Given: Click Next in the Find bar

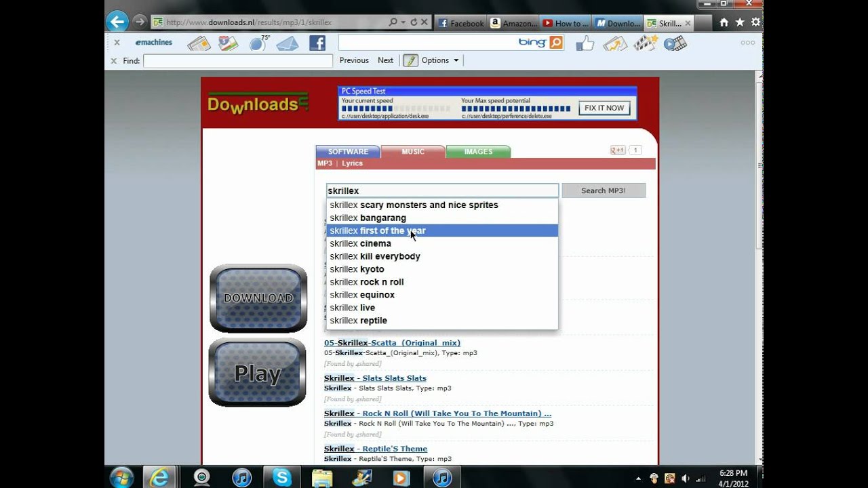Looking at the screenshot, I should coord(385,60).
